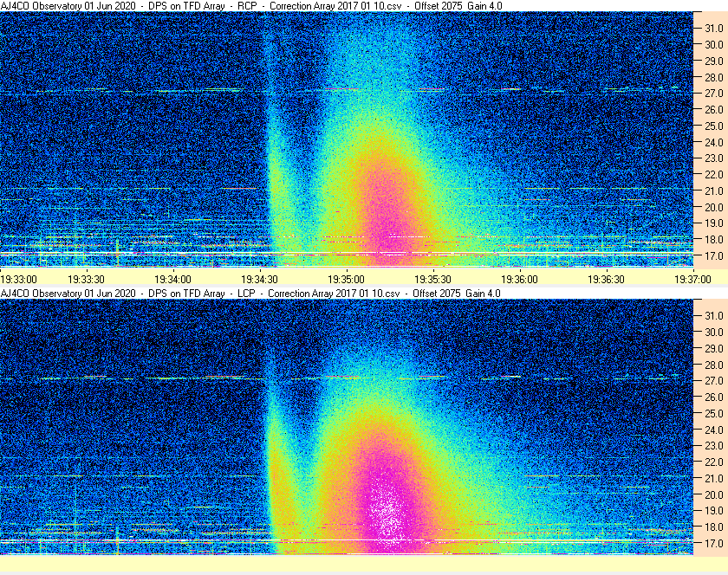The width and height of the screenshot is (728, 575).
Task: Click 17.0 MHz label on RCP scale
Action: click(714, 255)
